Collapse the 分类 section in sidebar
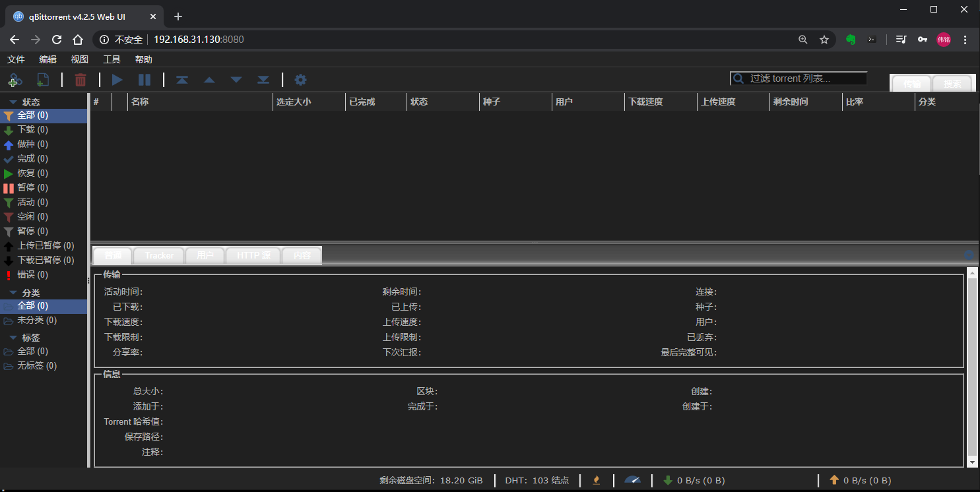 (x=13, y=292)
